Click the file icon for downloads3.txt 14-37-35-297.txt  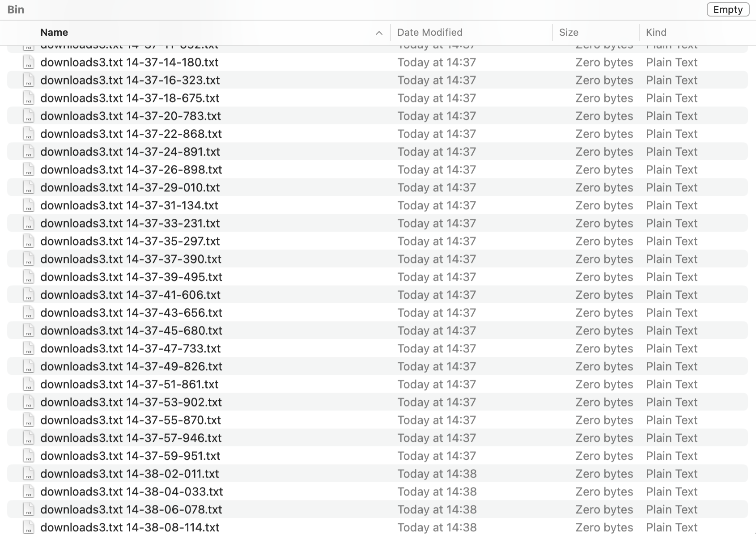[x=29, y=241]
